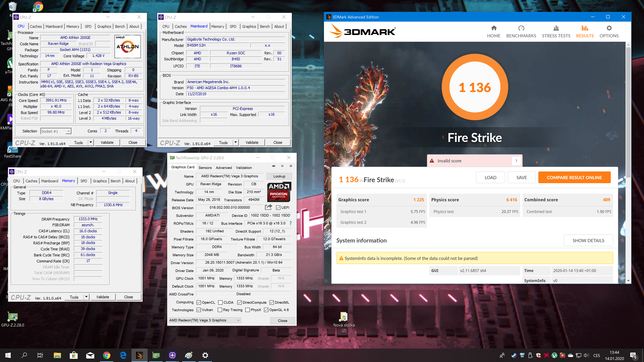Open Microsoft Store from taskbar
The height and width of the screenshot is (362, 644).
tap(73, 355)
